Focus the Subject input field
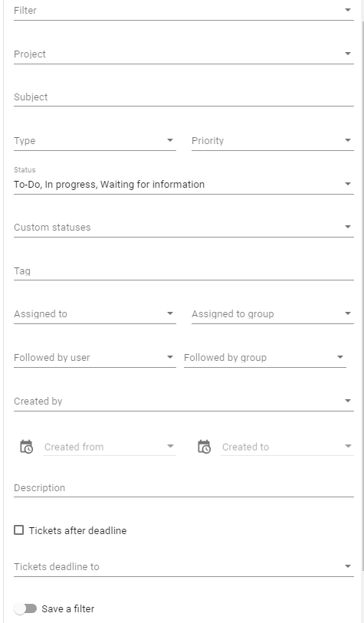Image resolution: width=364 pixels, height=623 pixels. (x=184, y=97)
